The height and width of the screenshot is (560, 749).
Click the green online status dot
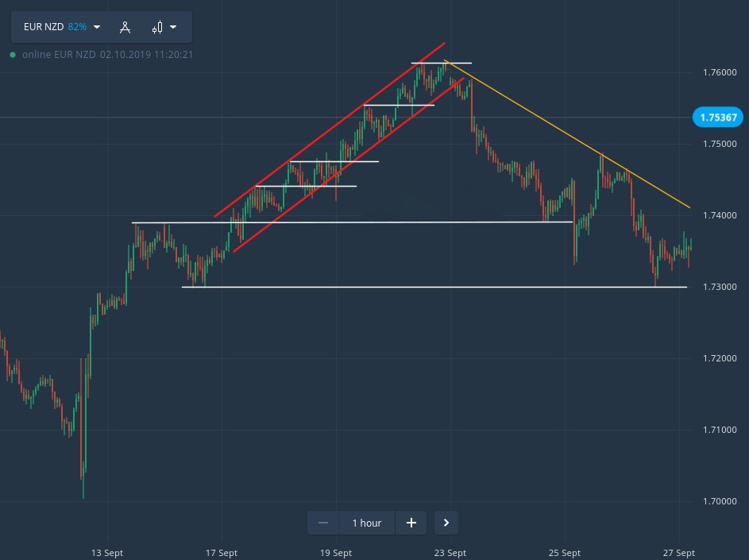click(13, 55)
